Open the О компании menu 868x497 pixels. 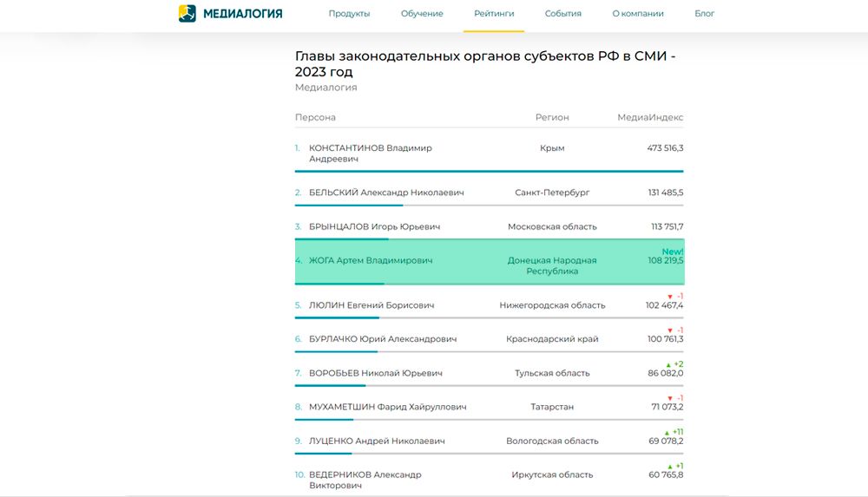pyautogui.click(x=638, y=14)
